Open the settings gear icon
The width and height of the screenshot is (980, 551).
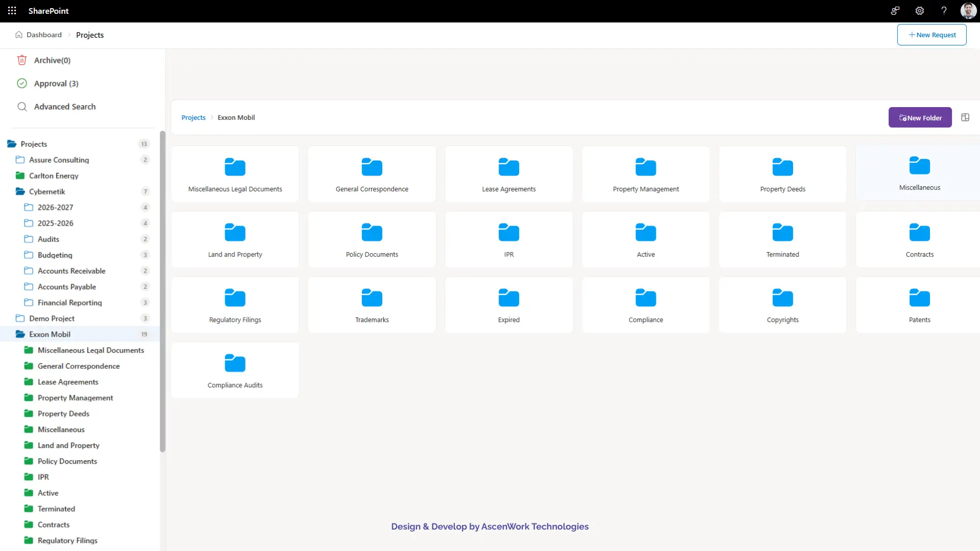[x=919, y=11]
